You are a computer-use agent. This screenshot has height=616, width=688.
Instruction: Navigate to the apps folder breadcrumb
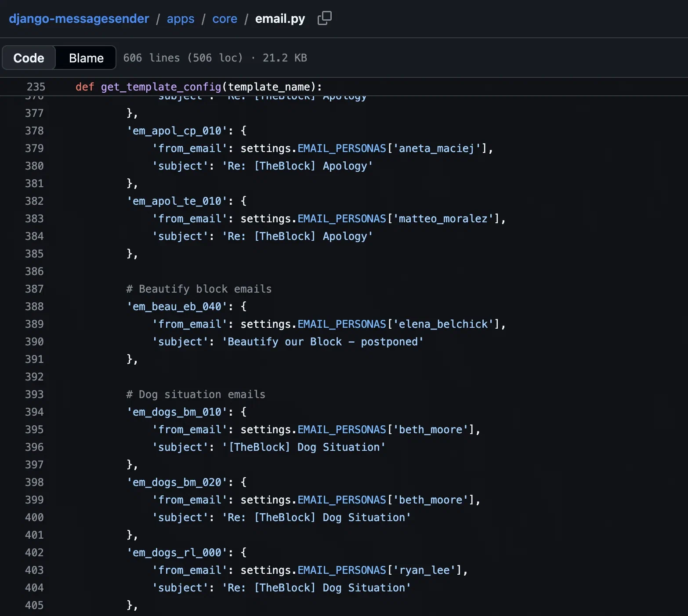point(181,19)
